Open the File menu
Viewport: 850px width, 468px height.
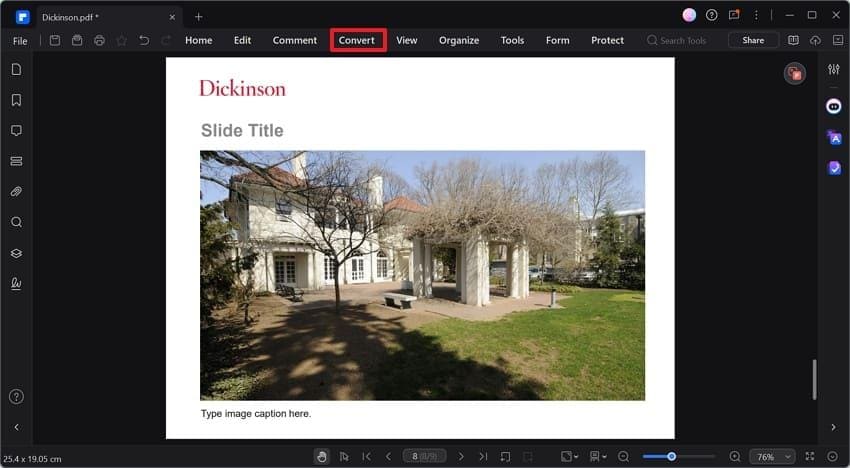20,41
